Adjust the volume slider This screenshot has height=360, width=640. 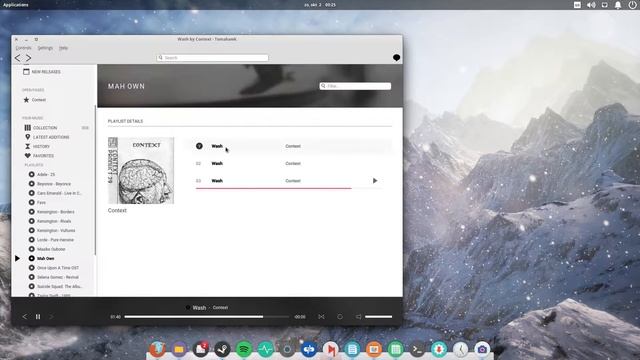coord(378,317)
